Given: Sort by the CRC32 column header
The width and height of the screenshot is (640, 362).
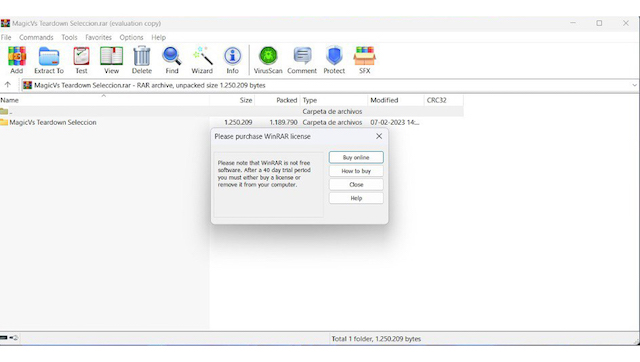Looking at the screenshot, I should [444, 100].
